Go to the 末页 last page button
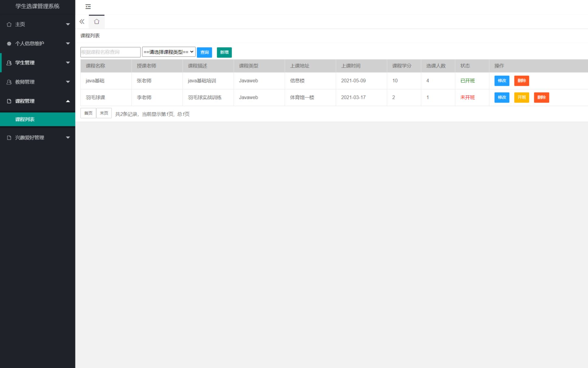Image resolution: width=588 pixels, height=368 pixels. (x=104, y=113)
